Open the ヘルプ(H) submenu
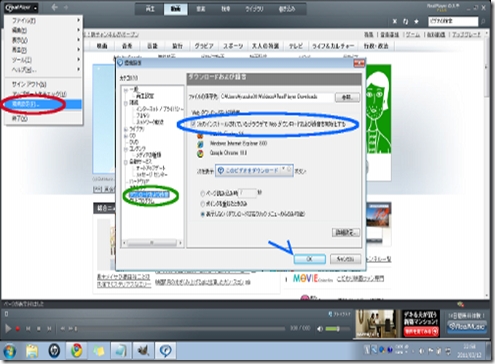This screenshot has height=364, width=495. tap(43, 70)
